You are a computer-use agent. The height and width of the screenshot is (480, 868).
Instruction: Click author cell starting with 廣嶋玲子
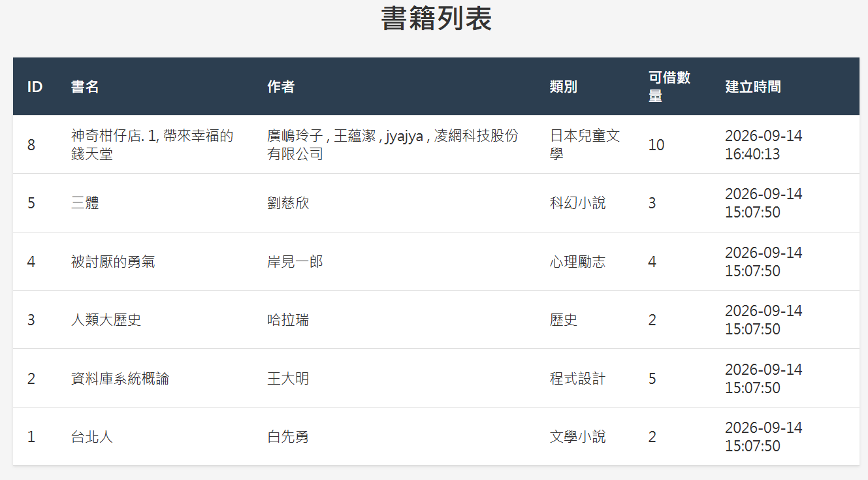tap(393, 145)
